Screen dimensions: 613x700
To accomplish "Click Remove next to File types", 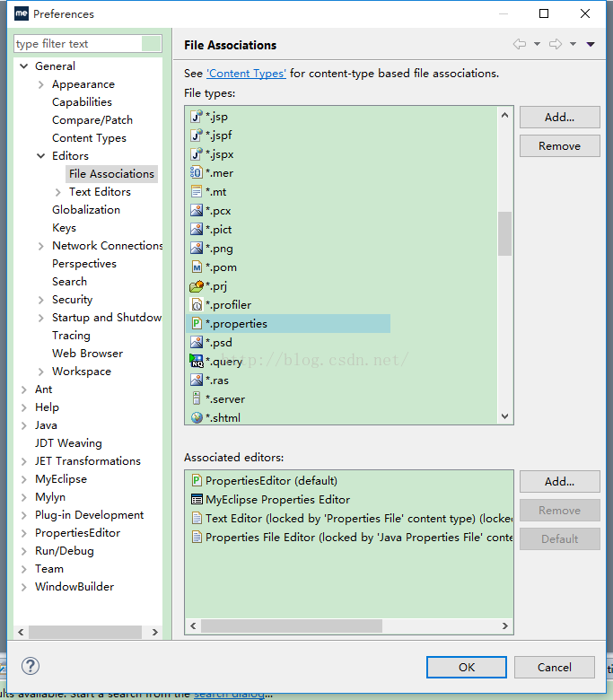I will coord(559,146).
